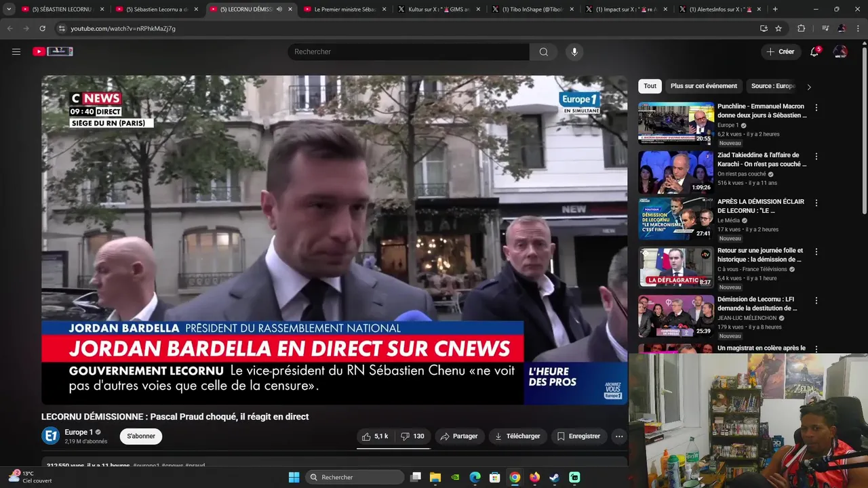Screen dimensions: 868x488
Task: Open Steam from taskbar
Action: 554,477
